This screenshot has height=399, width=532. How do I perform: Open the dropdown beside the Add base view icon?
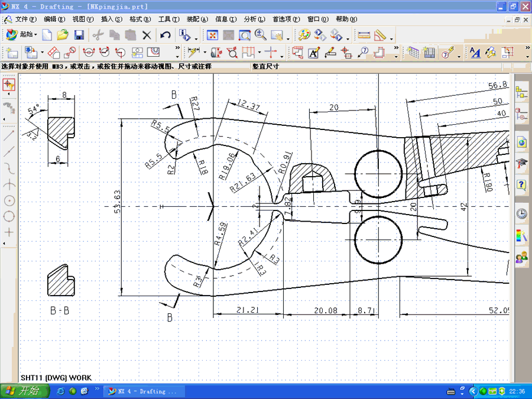pyautogui.click(x=43, y=53)
